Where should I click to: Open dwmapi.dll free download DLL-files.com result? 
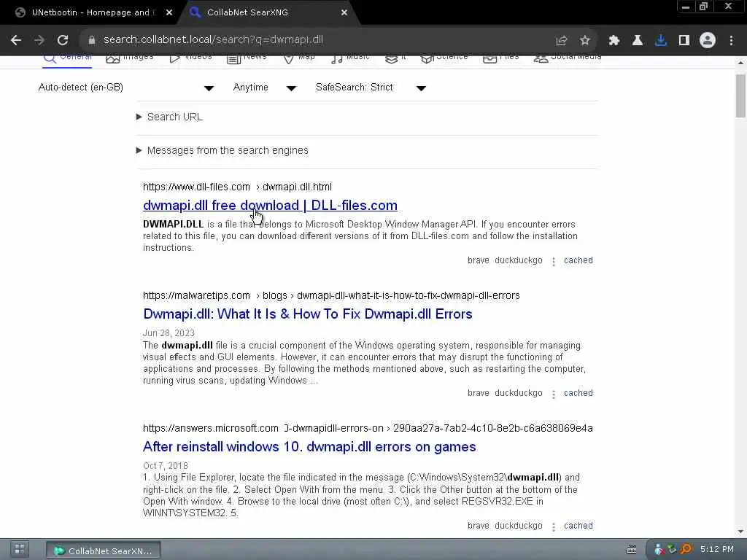click(270, 205)
